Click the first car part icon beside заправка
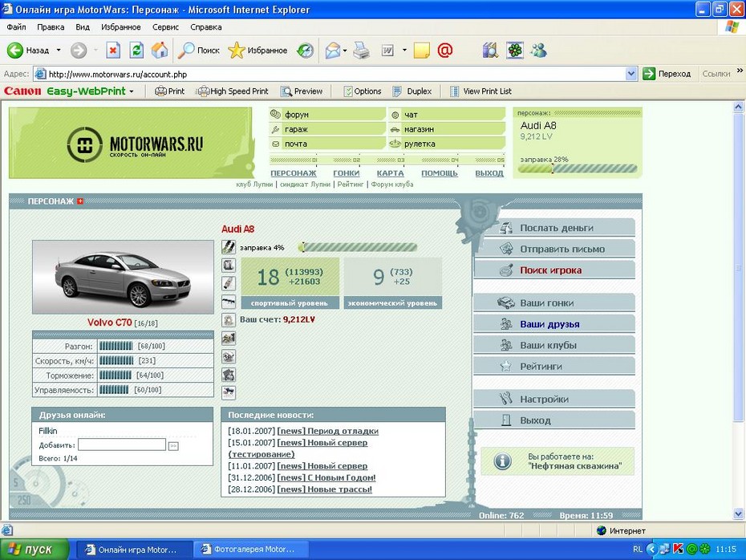Viewport: 746px width, 560px height. 229,247
